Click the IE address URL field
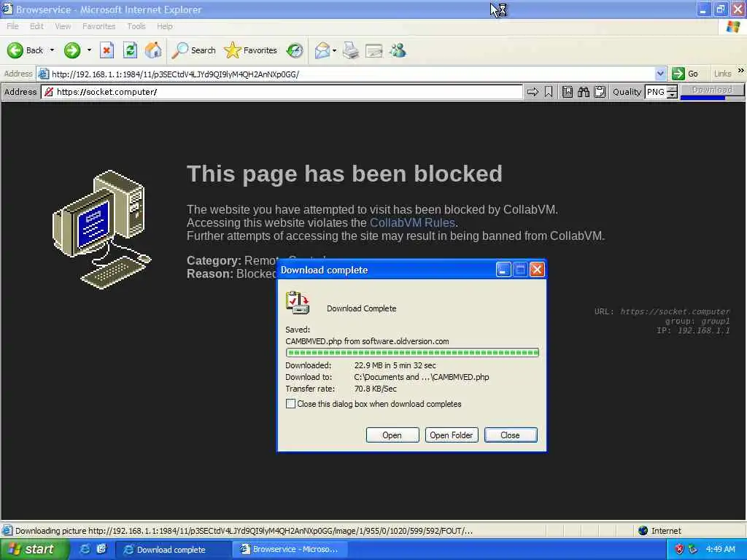Image resolution: width=747 pixels, height=560 pixels. point(352,74)
